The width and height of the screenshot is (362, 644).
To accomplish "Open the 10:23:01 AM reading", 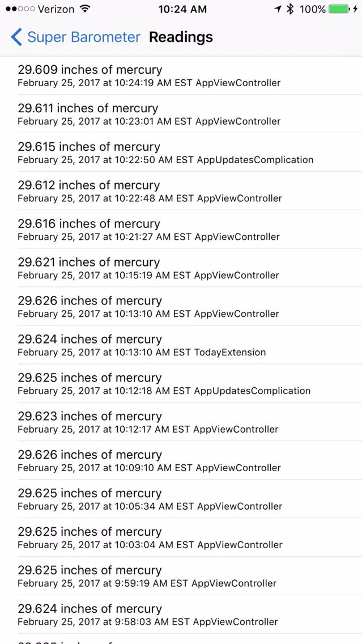I will coord(181,114).
